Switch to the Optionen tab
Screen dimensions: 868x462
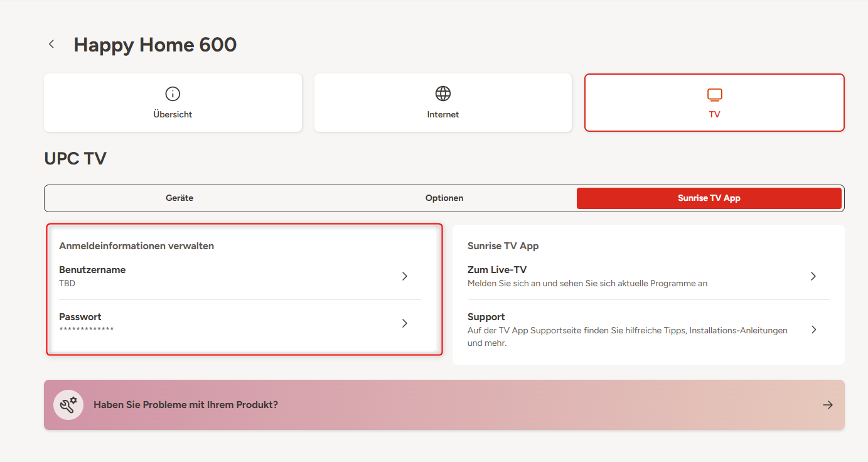(444, 198)
